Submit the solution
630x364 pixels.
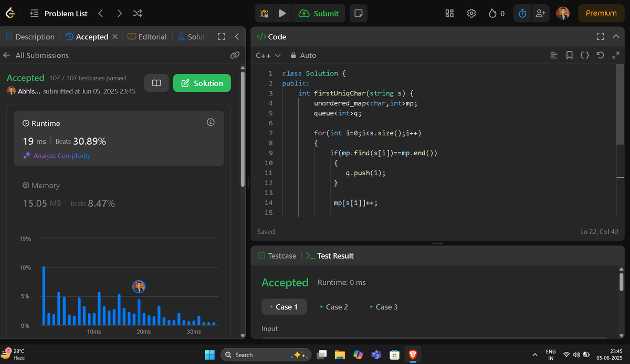tap(319, 13)
